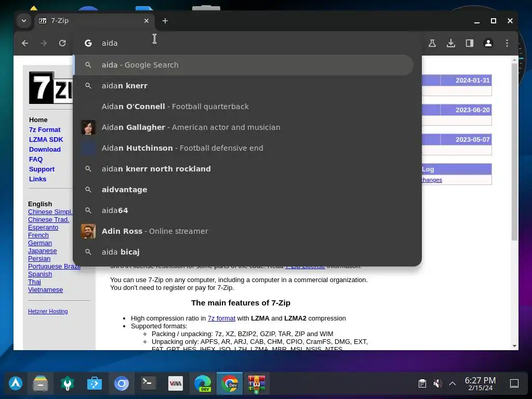
Task: Select the Aidan Hutchinson suggestion
Action: click(x=243, y=148)
